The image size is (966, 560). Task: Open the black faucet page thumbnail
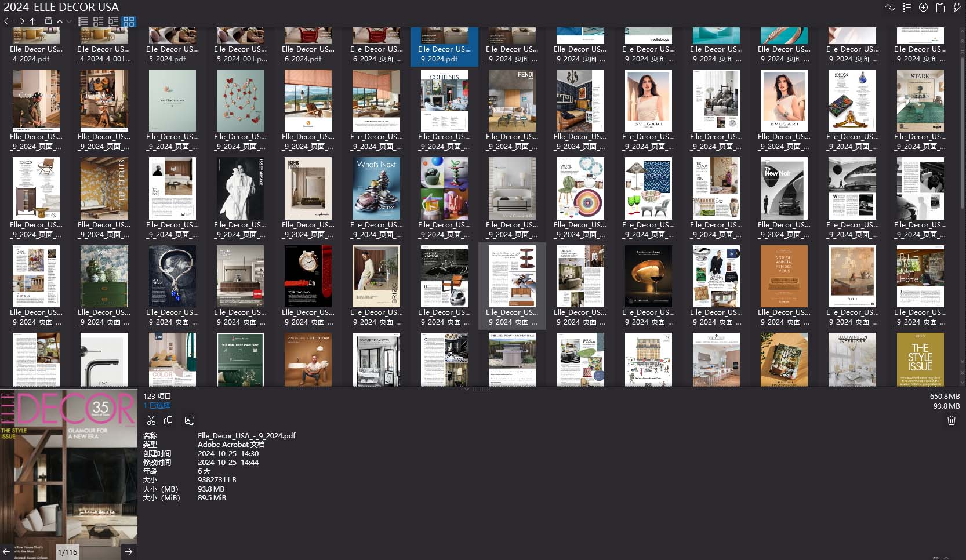tap(104, 359)
